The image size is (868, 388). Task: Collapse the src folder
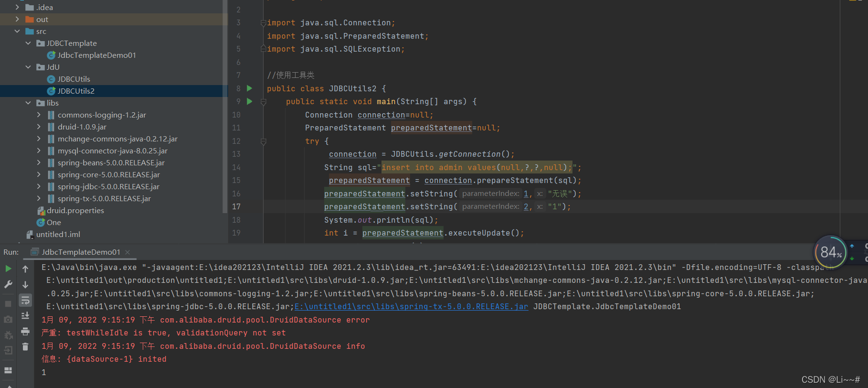point(17,31)
